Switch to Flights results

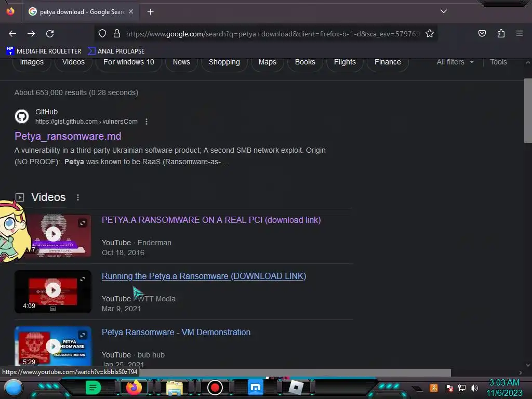pos(345,62)
